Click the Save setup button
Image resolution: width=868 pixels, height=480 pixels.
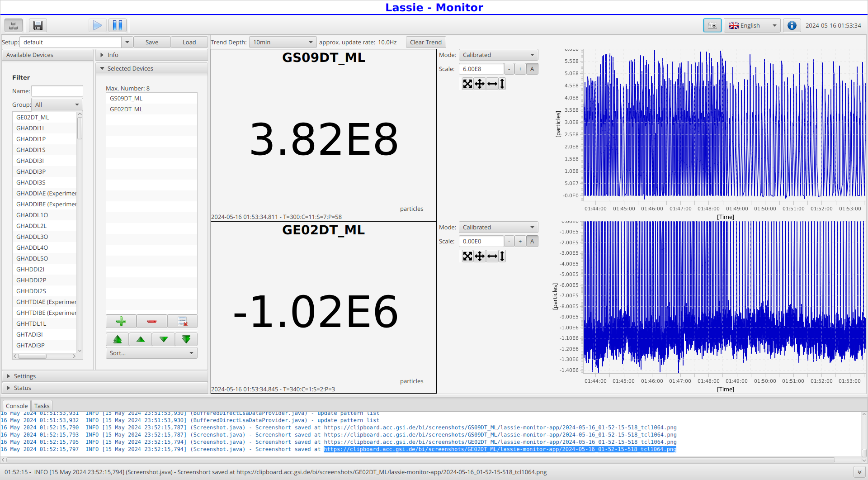pyautogui.click(x=152, y=42)
